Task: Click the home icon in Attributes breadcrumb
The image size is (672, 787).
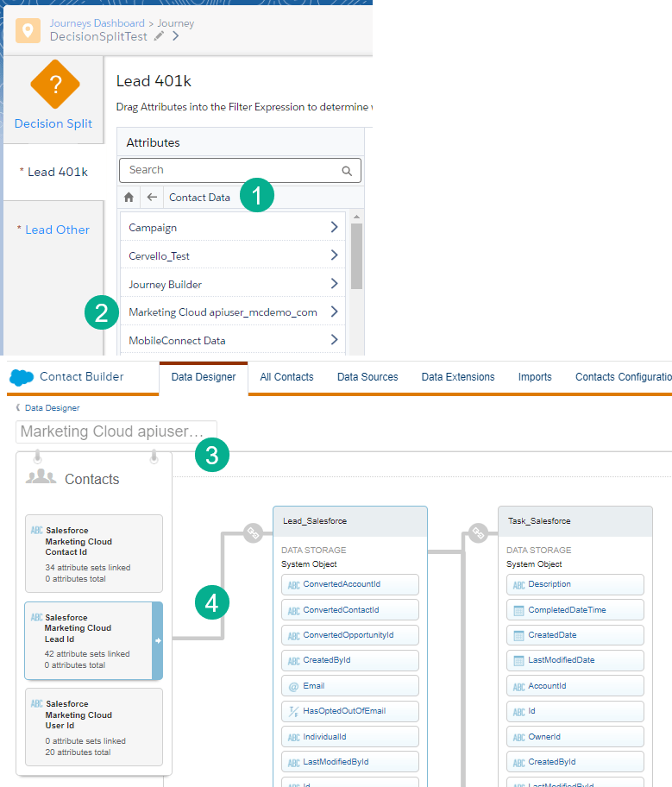Action: pos(129,198)
